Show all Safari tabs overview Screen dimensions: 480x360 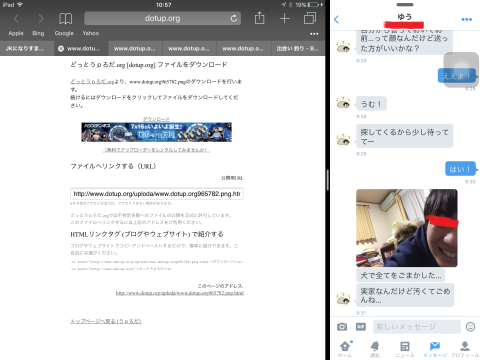[310, 18]
